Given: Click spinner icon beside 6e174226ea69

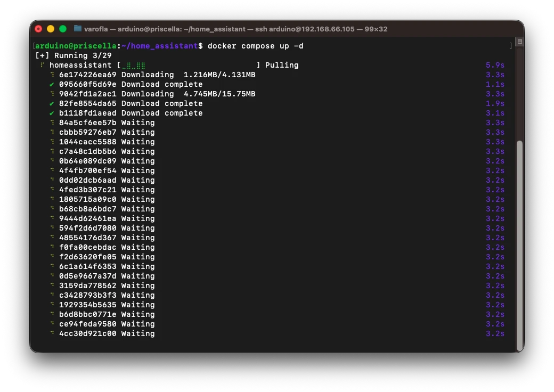Looking at the screenshot, I should [52, 75].
